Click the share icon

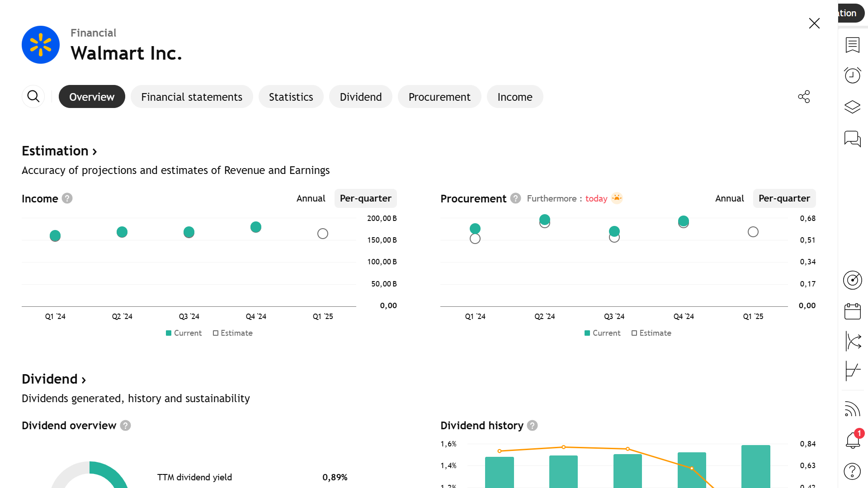[x=804, y=97]
